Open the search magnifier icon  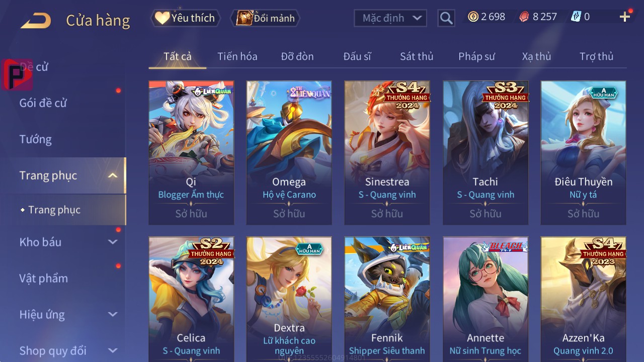pyautogui.click(x=446, y=19)
